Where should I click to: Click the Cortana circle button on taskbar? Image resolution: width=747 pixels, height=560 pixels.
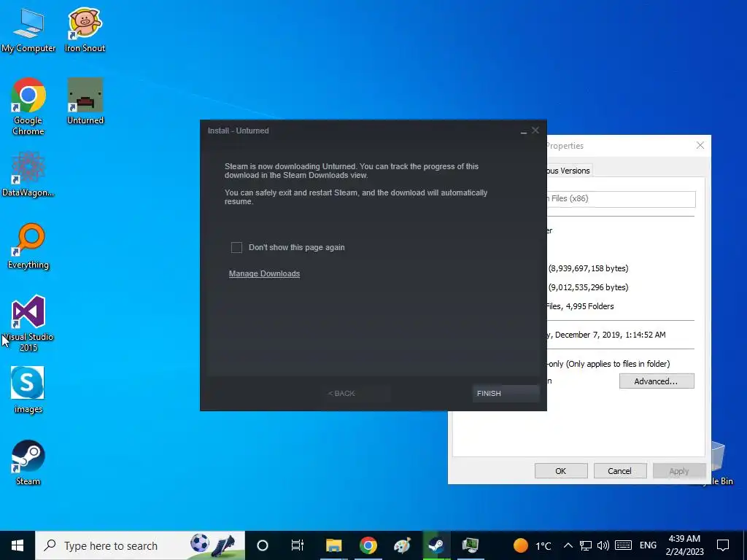point(263,545)
